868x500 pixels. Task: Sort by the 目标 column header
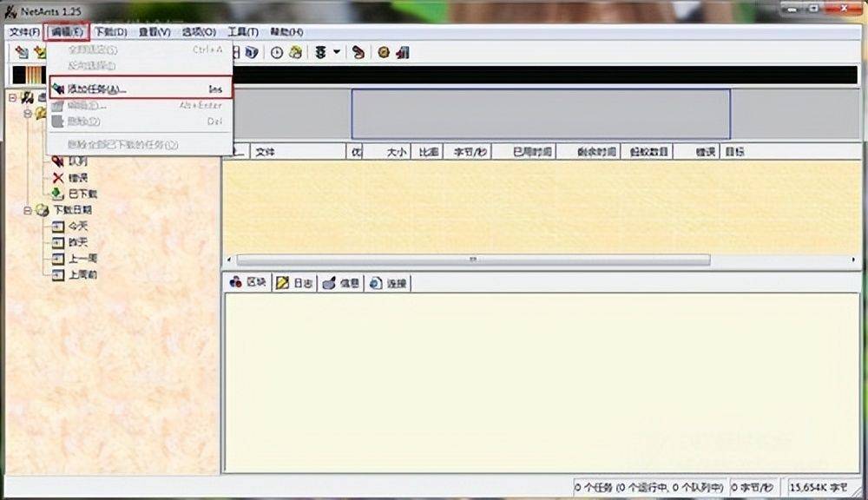click(792, 152)
